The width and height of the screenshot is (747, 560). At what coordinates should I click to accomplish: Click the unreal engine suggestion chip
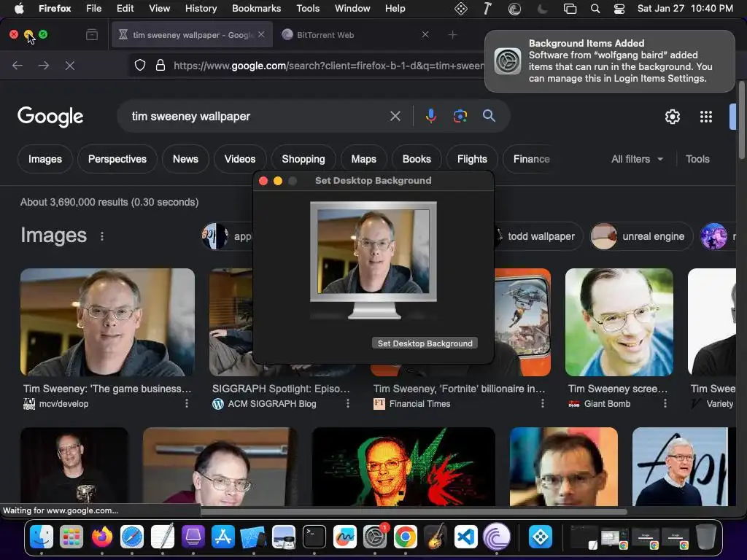[x=641, y=236]
